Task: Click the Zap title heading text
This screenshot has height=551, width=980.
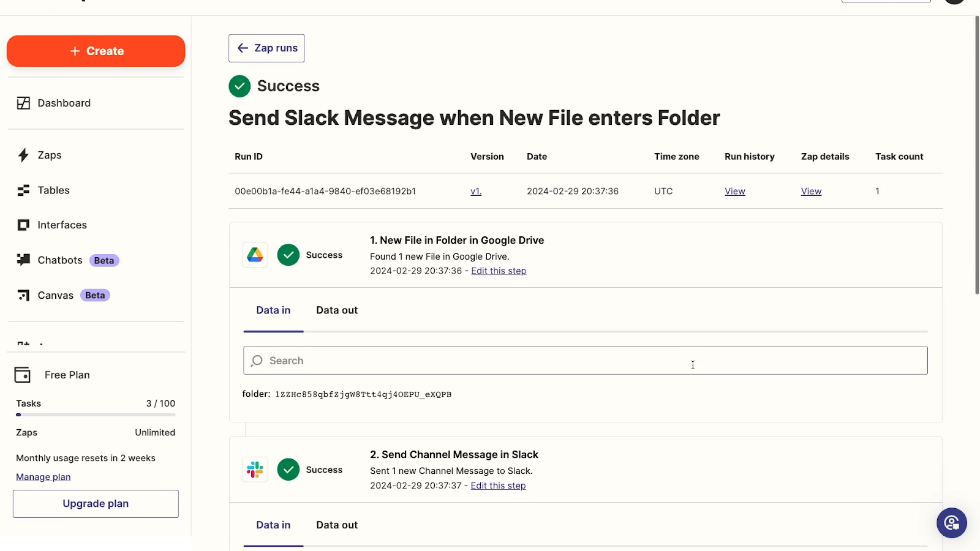Action: tap(474, 118)
